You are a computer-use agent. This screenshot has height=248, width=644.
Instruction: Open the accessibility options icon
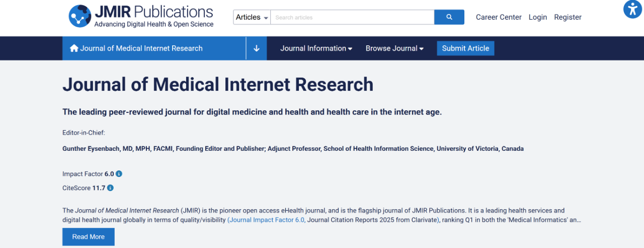tap(632, 10)
